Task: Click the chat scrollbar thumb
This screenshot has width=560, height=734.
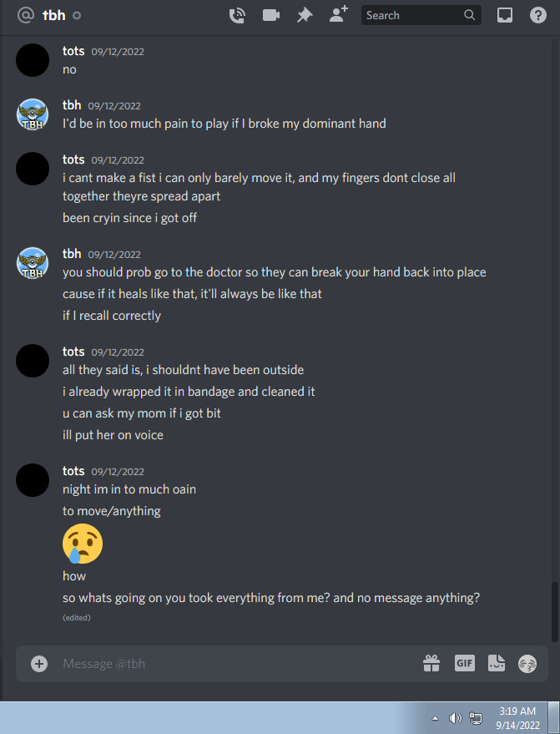Action: coord(555,612)
